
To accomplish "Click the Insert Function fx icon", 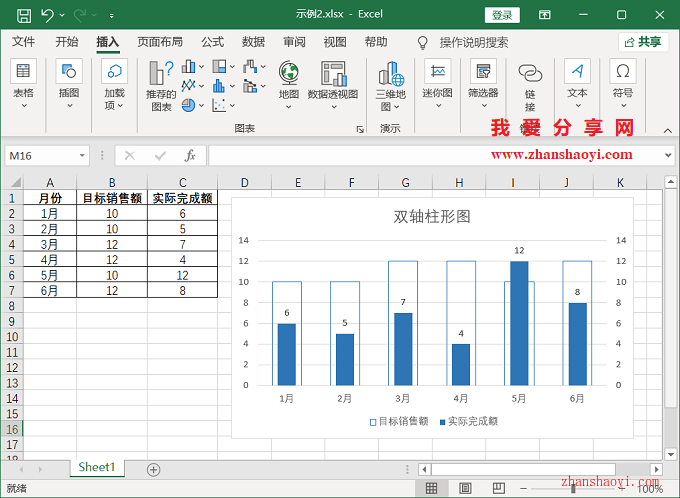I will click(190, 155).
